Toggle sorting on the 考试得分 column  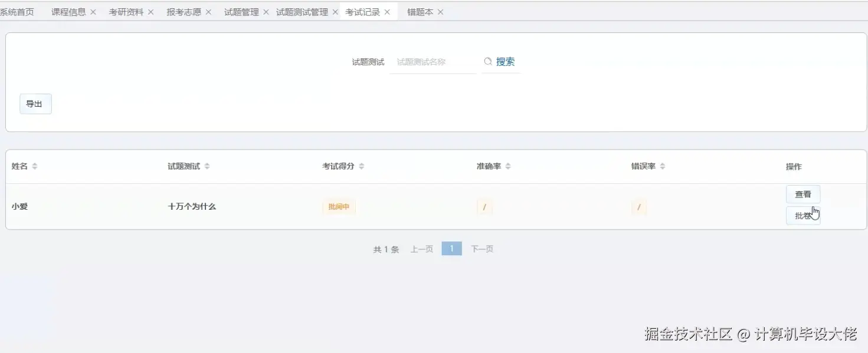coord(361,166)
